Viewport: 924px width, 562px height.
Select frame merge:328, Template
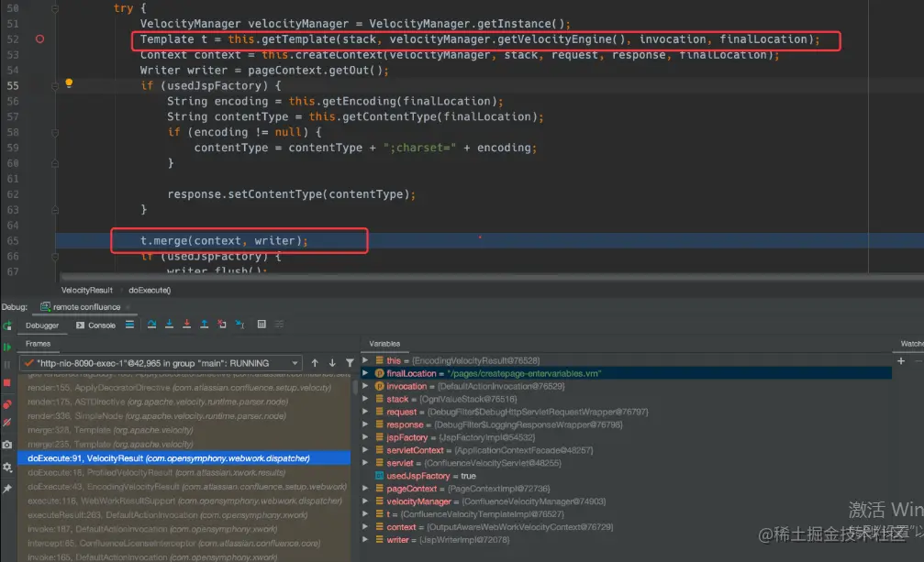pos(184,430)
